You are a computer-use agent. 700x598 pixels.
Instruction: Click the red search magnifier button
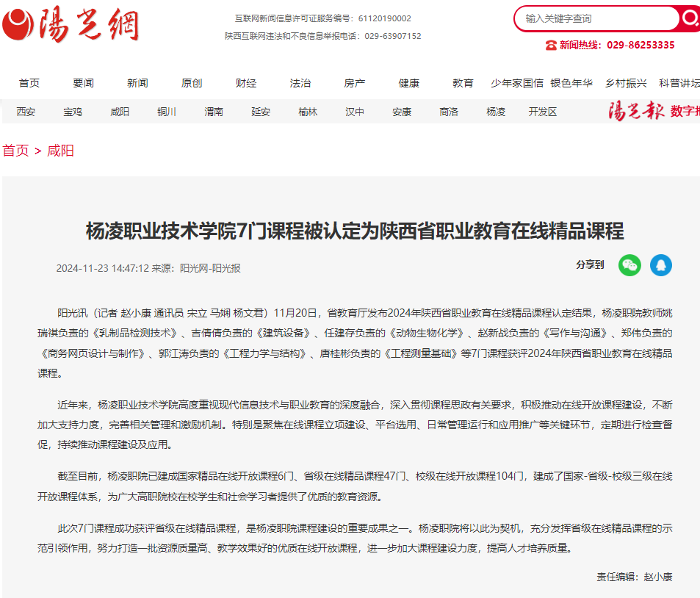[690, 18]
